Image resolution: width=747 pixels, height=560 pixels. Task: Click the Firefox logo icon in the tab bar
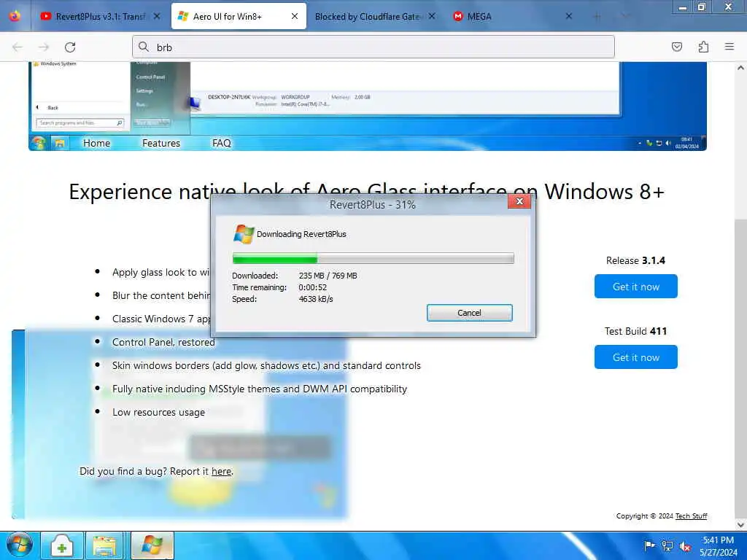pyautogui.click(x=15, y=16)
